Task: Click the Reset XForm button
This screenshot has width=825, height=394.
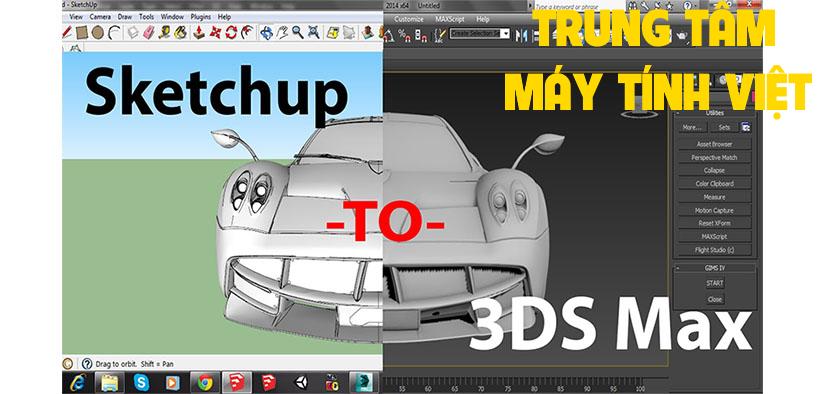Action: (x=714, y=223)
